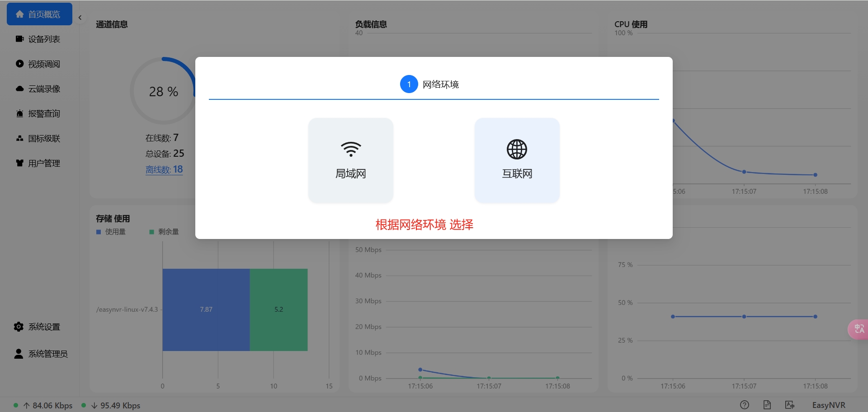Open the 国标级联 cascade icon
868x412 pixels.
19,138
